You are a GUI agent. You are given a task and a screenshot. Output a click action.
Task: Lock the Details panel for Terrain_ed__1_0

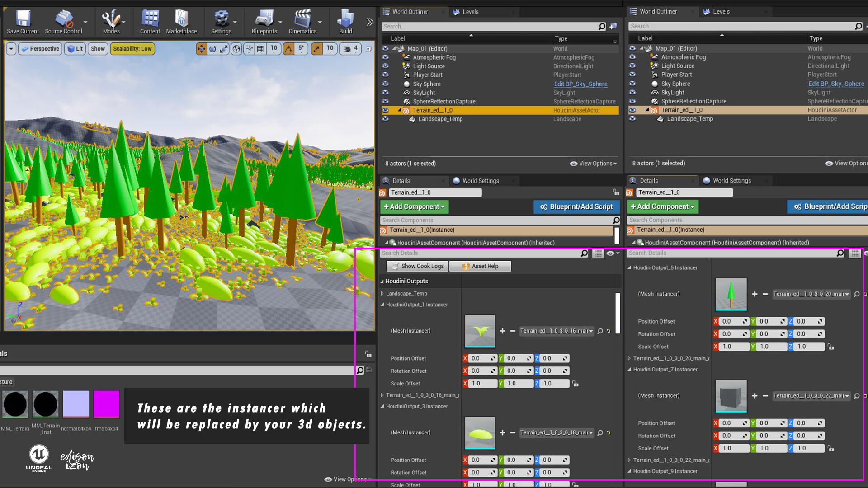tap(616, 192)
